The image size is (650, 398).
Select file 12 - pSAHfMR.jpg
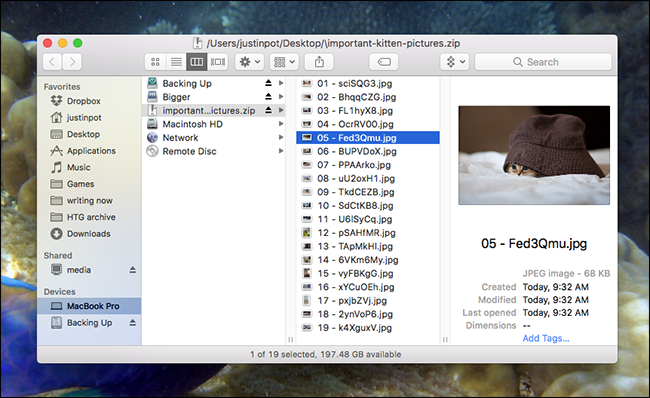(x=368, y=233)
